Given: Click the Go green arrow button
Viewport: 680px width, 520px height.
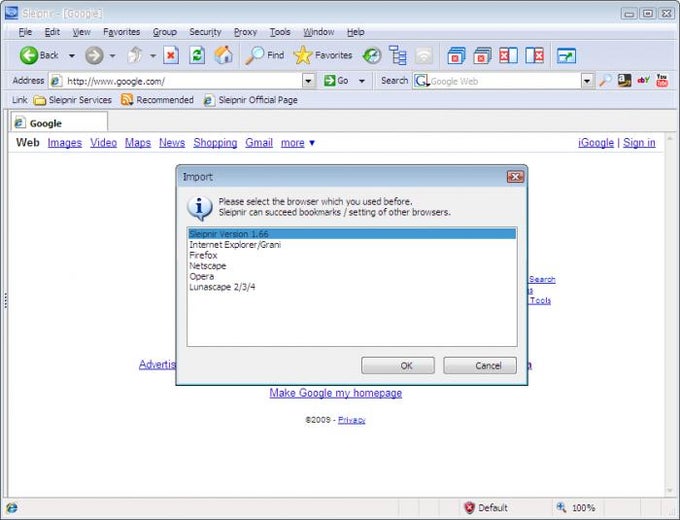Looking at the screenshot, I should (337, 81).
